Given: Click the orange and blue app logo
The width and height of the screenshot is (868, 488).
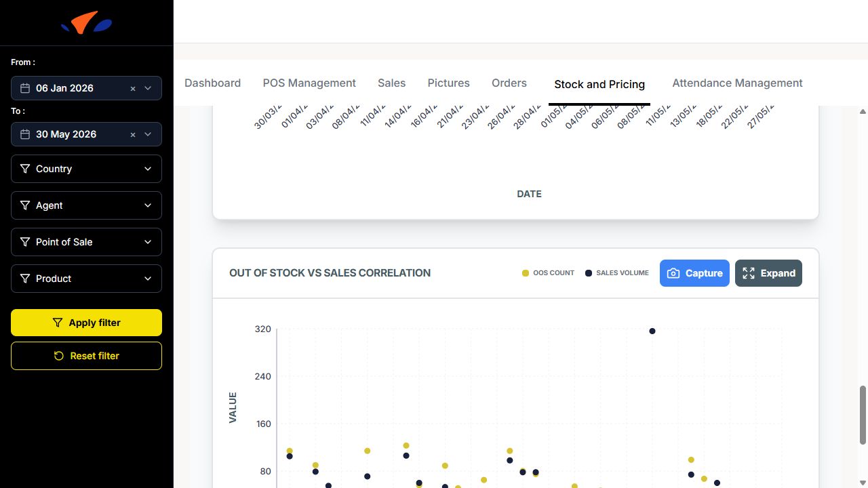Looking at the screenshot, I should click(x=86, y=23).
